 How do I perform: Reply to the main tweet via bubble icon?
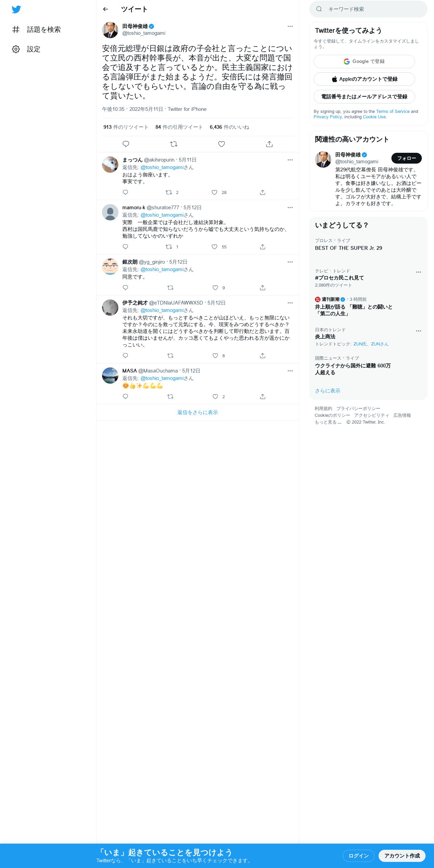(x=126, y=144)
